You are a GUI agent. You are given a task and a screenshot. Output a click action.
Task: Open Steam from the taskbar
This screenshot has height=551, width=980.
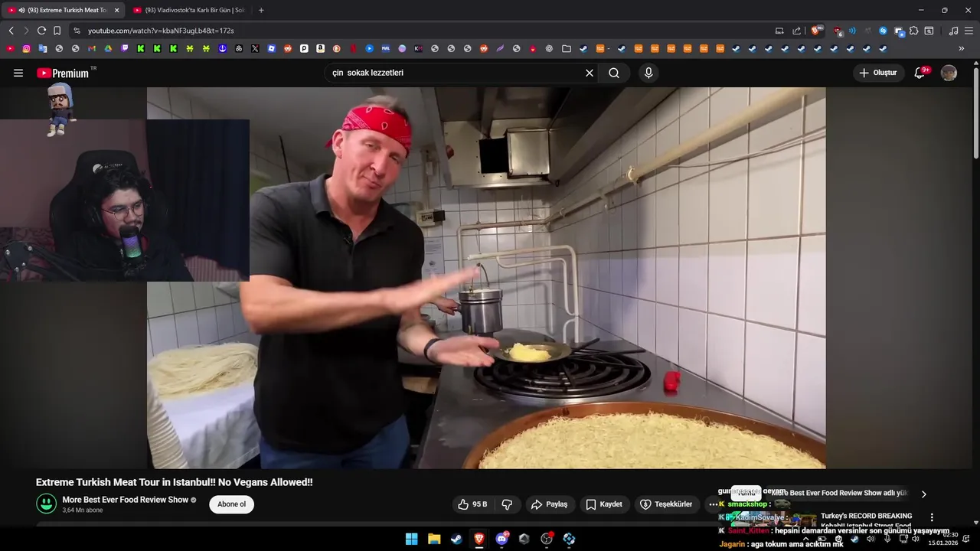[456, 539]
